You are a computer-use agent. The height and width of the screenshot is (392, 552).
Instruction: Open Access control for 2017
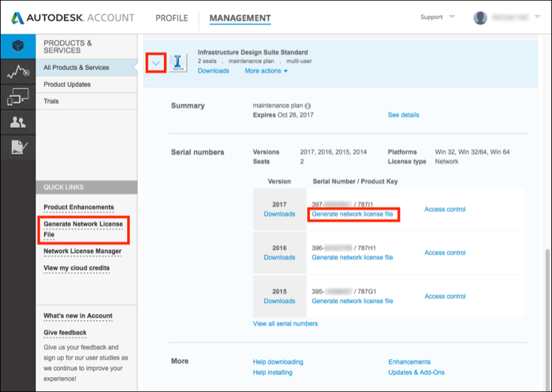coord(445,209)
